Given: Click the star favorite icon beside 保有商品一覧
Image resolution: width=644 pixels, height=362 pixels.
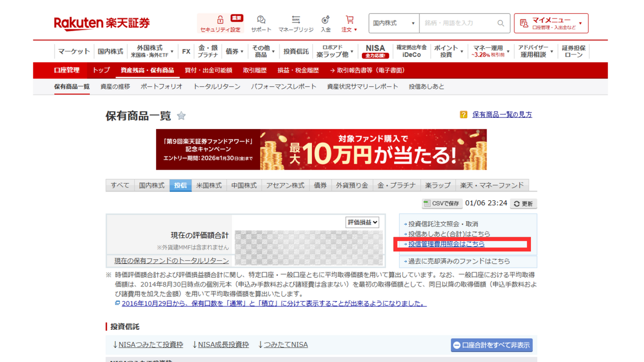Looking at the screenshot, I should pyautogui.click(x=181, y=116).
